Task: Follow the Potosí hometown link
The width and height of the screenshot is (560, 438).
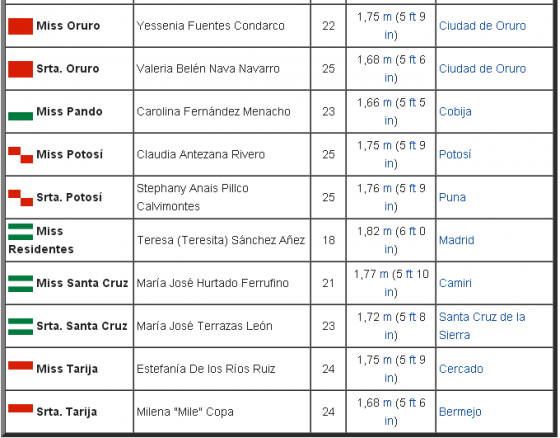Action: pyautogui.click(x=455, y=155)
